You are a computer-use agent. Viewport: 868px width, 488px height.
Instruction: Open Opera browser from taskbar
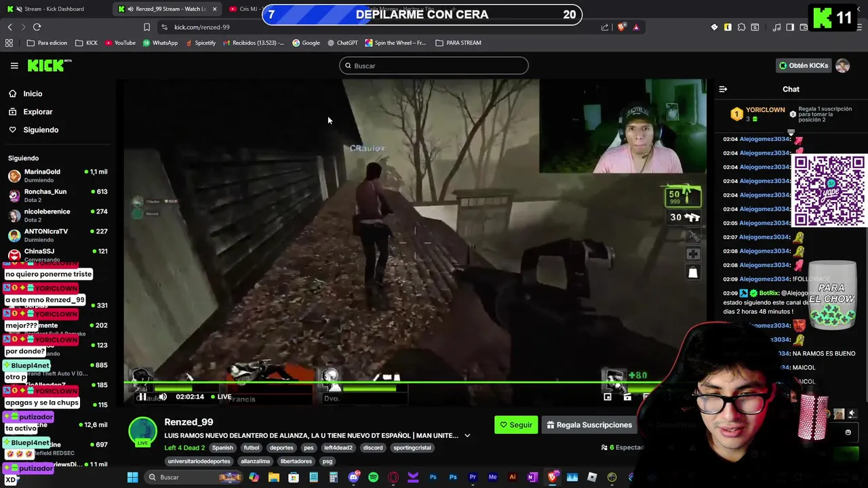(x=393, y=477)
